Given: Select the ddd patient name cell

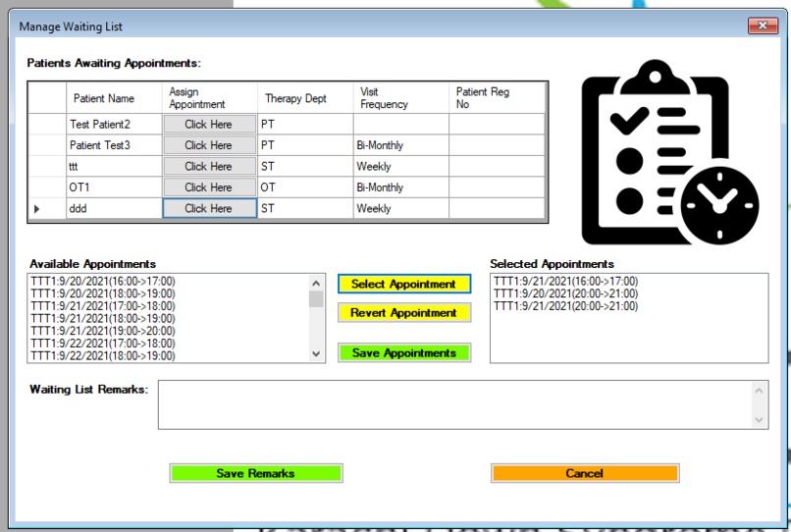Looking at the screenshot, I should (114, 208).
